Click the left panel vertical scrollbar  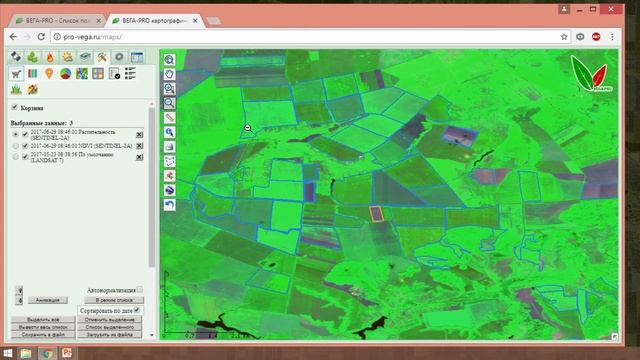[152, 187]
